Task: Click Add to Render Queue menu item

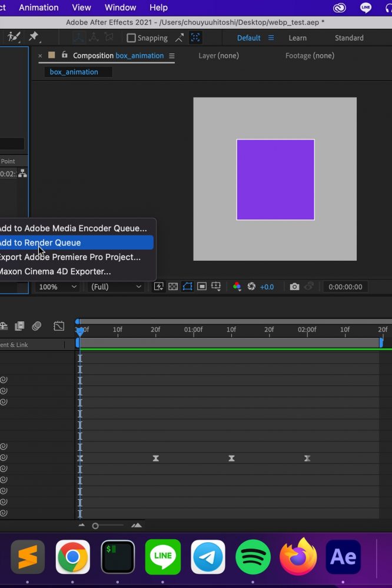Action: (x=53, y=242)
